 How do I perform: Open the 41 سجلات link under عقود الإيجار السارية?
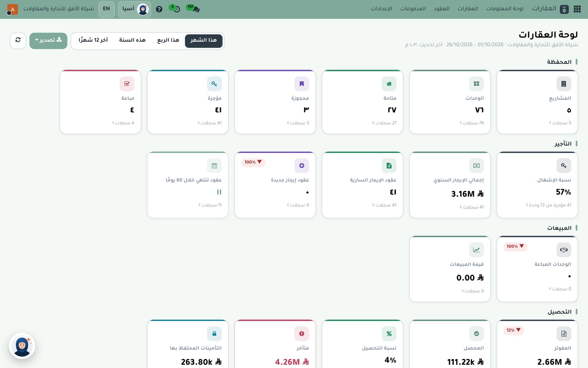tap(384, 205)
